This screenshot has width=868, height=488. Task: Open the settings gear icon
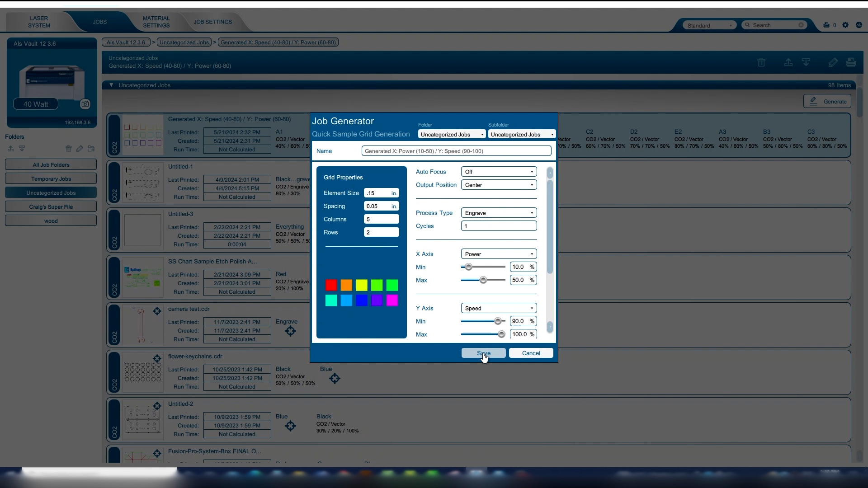coord(845,25)
